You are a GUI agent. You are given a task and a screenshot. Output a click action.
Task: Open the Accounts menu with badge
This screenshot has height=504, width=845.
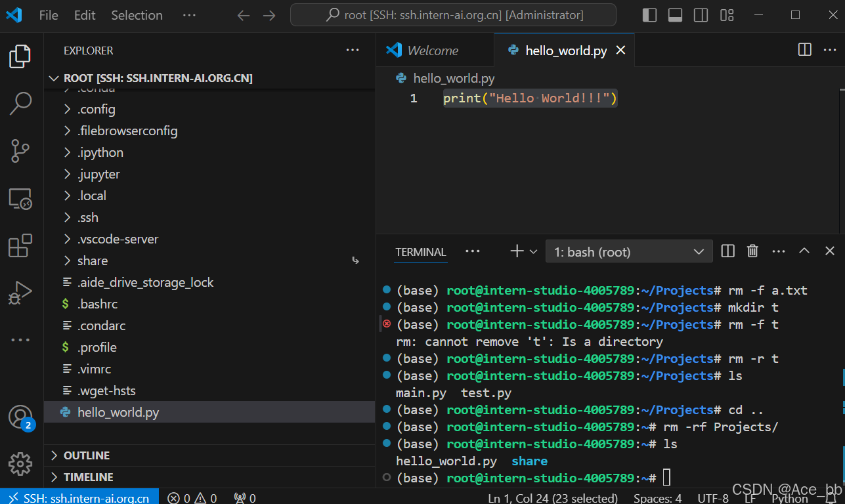(20, 417)
